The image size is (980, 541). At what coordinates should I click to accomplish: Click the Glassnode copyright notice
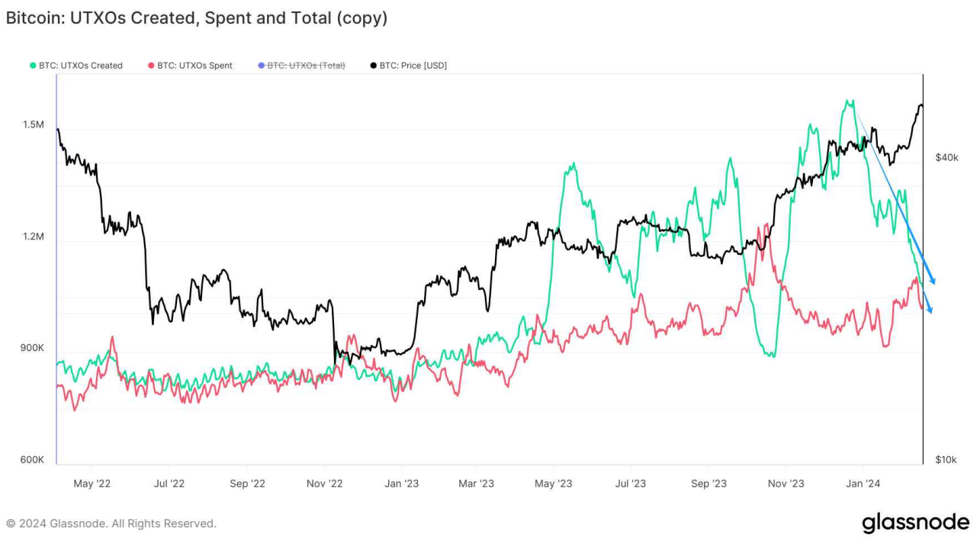111,523
